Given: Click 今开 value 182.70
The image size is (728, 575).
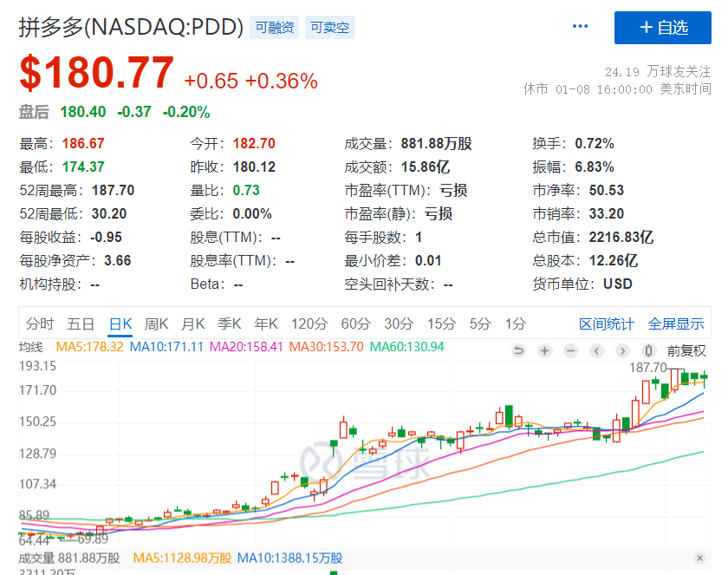Looking at the screenshot, I should pos(254,143).
